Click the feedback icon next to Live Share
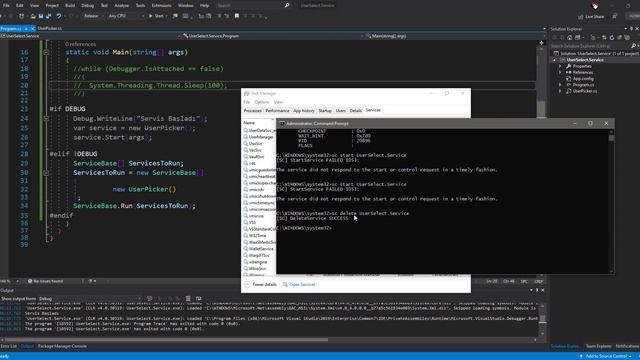640x360 pixels. (615, 16)
